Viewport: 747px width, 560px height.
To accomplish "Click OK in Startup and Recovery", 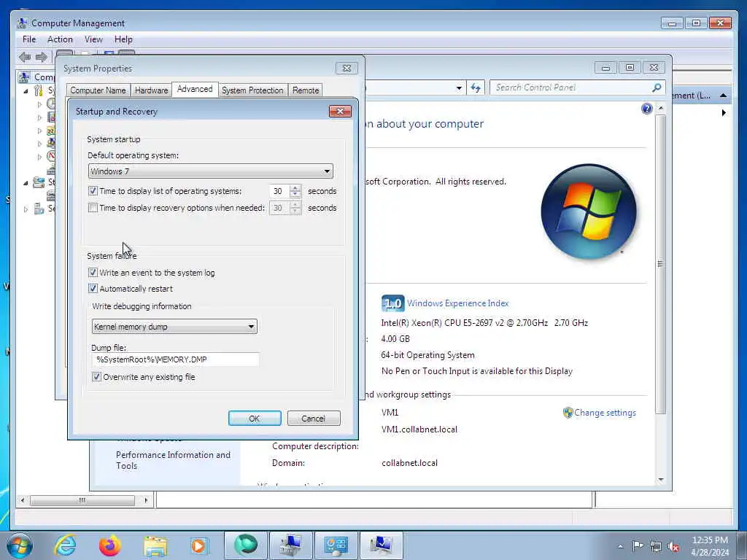I will pyautogui.click(x=255, y=418).
